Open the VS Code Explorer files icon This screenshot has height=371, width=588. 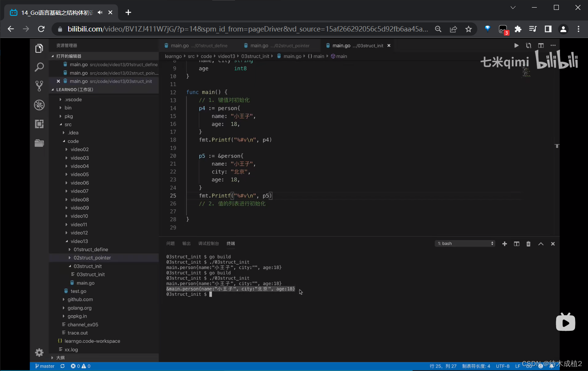pyautogui.click(x=39, y=48)
